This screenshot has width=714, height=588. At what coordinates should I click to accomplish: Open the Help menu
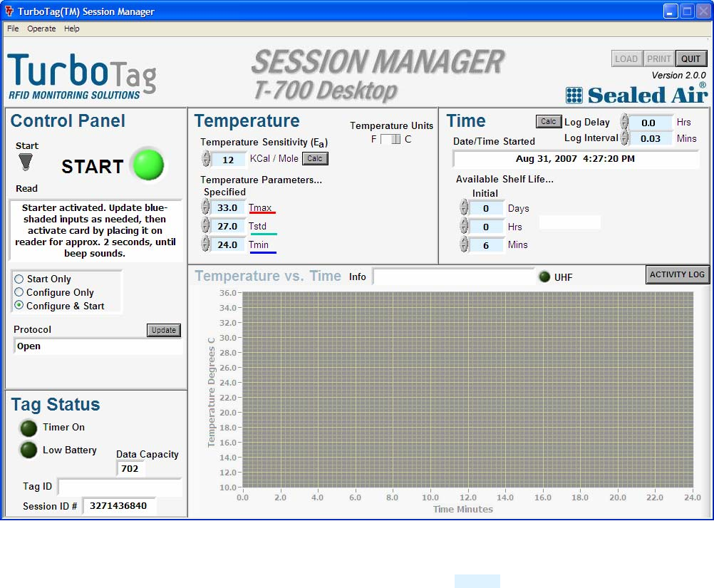click(x=71, y=29)
